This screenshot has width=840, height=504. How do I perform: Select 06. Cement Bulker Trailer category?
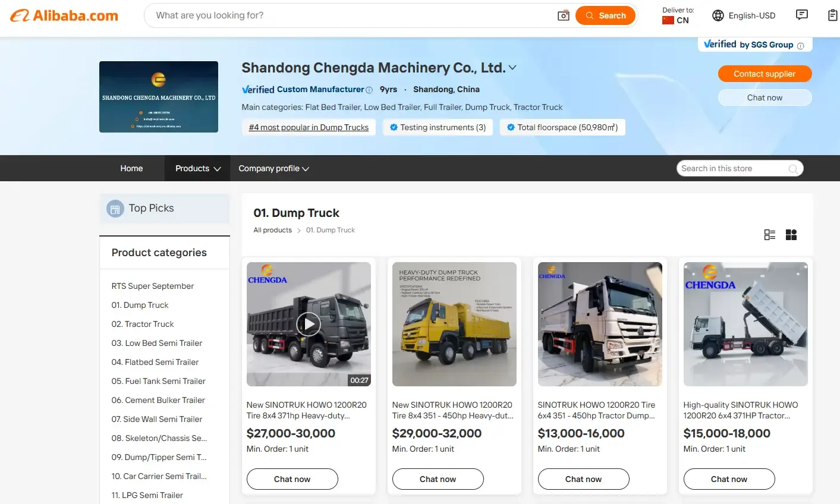coord(158,400)
